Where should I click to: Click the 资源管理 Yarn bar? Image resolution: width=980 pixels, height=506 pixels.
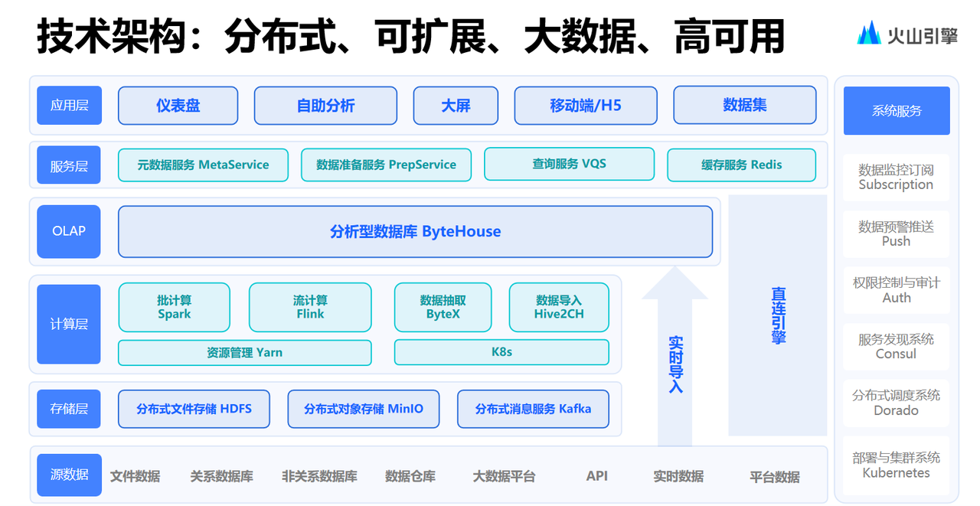[x=244, y=352]
